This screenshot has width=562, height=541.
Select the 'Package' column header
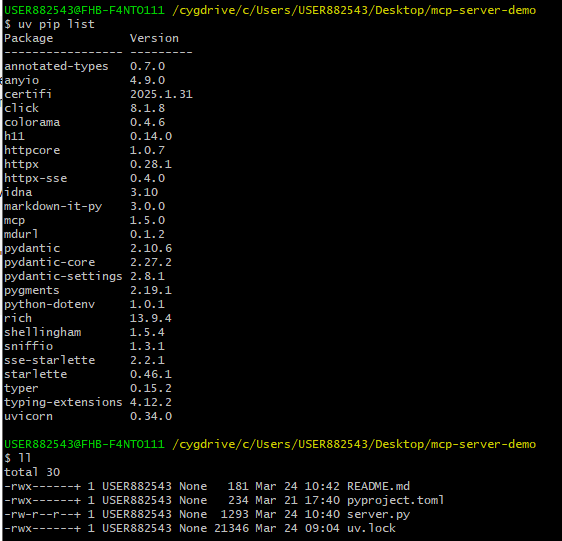coord(29,38)
